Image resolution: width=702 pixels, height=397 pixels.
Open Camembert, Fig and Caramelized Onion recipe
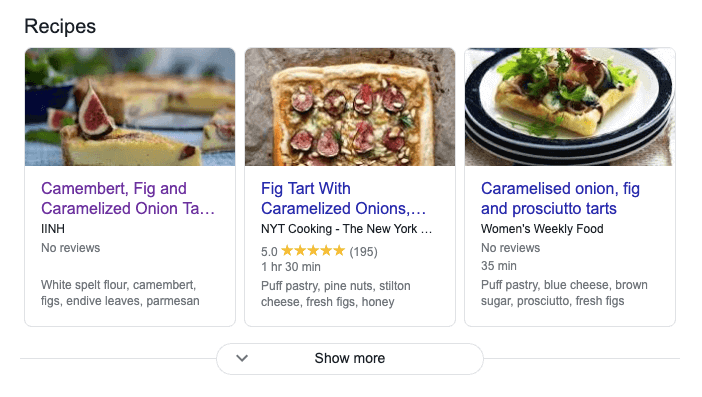(128, 198)
